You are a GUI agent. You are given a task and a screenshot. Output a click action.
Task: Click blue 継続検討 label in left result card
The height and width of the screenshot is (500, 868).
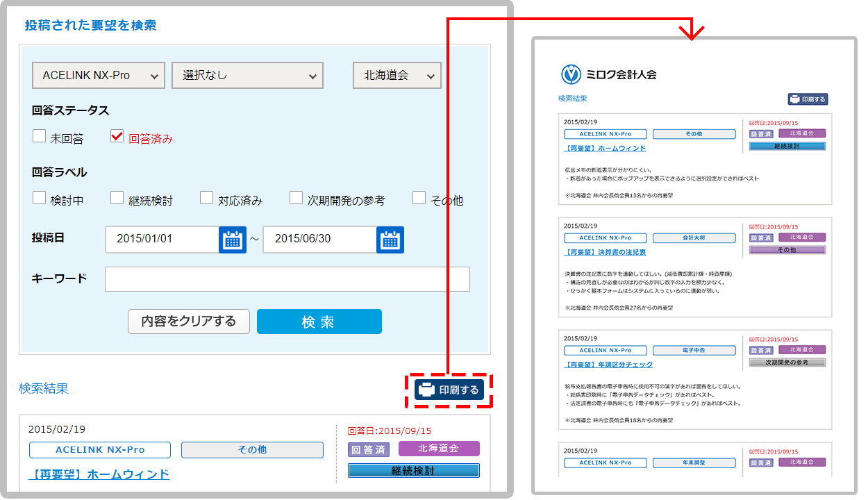[414, 470]
